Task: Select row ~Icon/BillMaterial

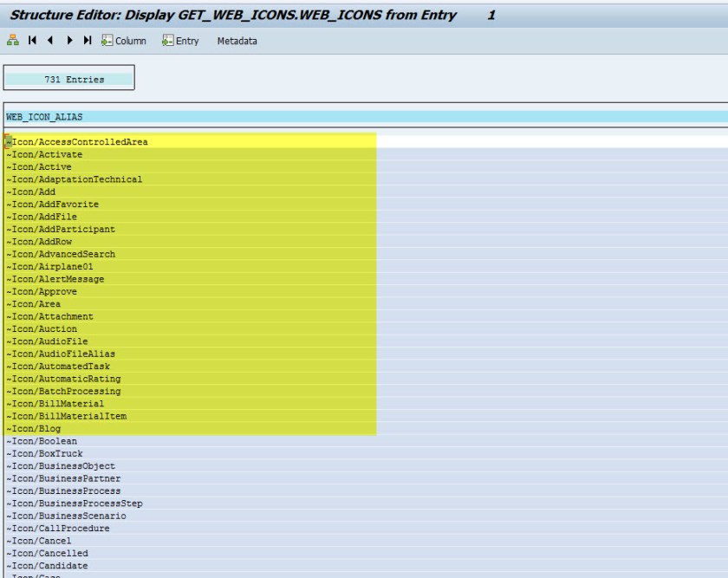Action: [x=366, y=404]
